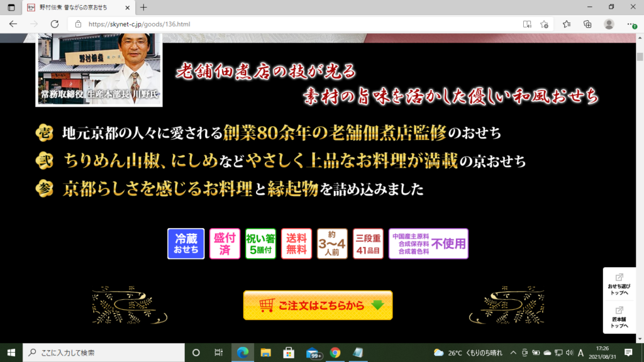Click the 約3〜4人前 badge
This screenshot has height=362, width=644.
(332, 244)
